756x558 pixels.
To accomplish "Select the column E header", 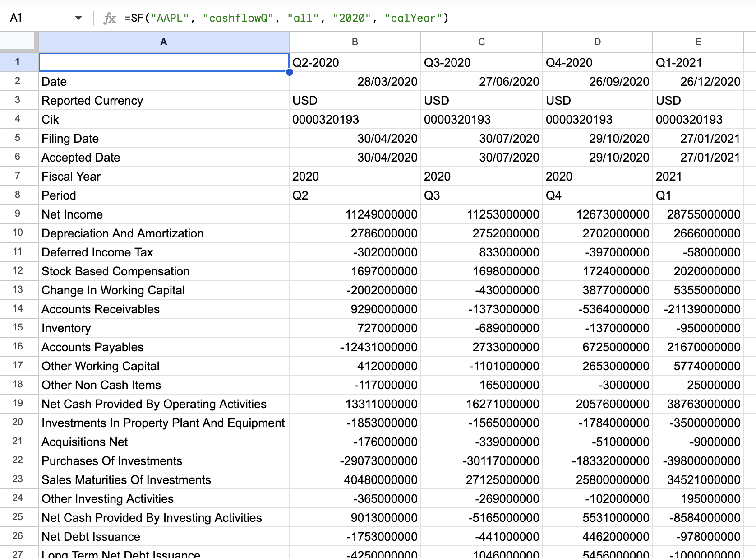I will point(698,42).
